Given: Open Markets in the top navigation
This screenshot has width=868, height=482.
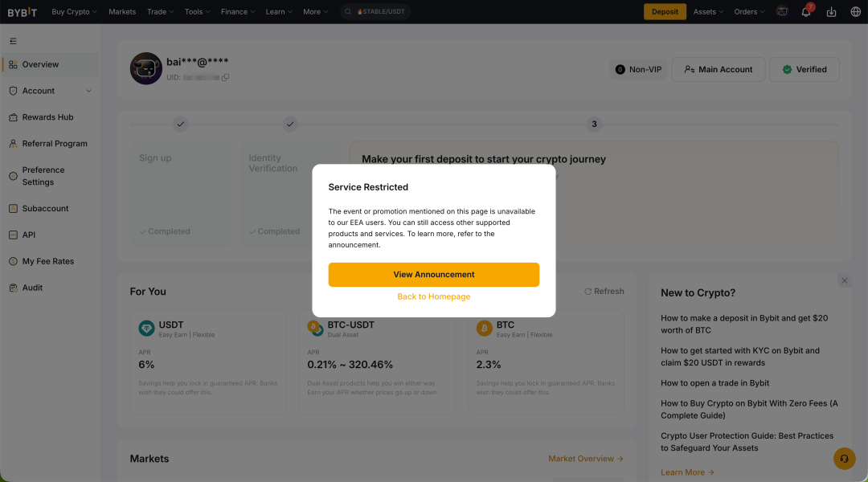Looking at the screenshot, I should pyautogui.click(x=122, y=12).
